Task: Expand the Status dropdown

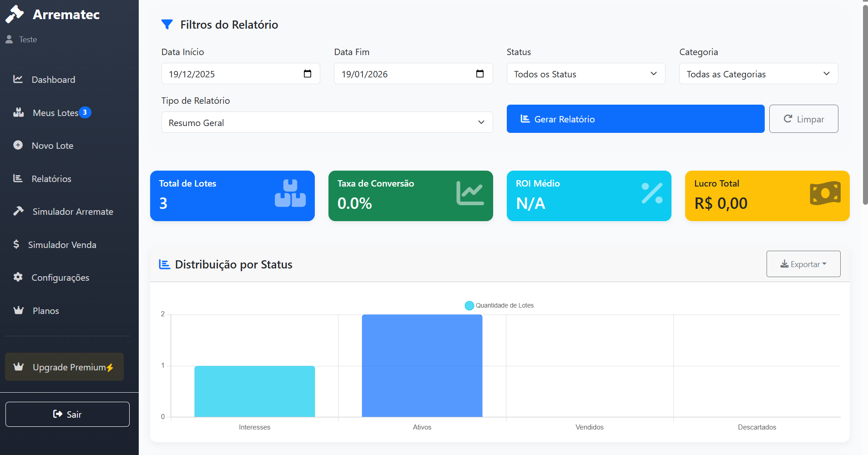Action: coord(585,74)
